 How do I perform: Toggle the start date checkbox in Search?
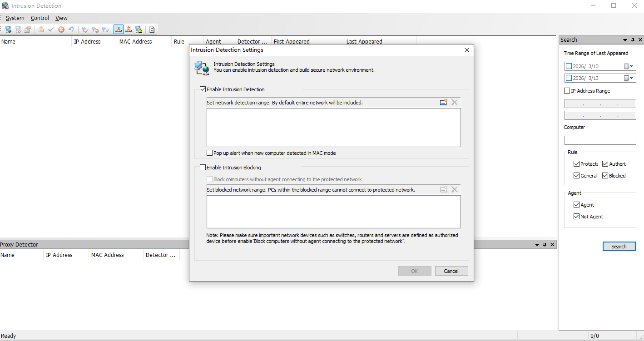pos(569,66)
